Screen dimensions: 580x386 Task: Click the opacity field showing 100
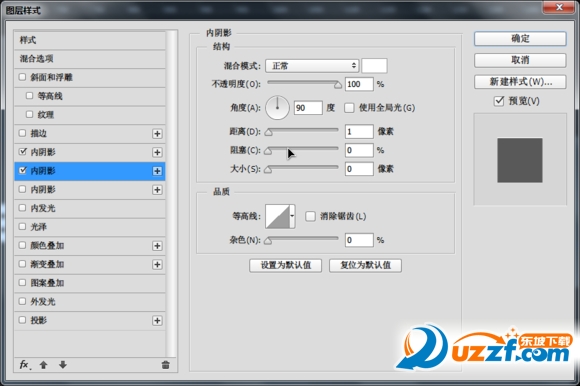[x=359, y=84]
